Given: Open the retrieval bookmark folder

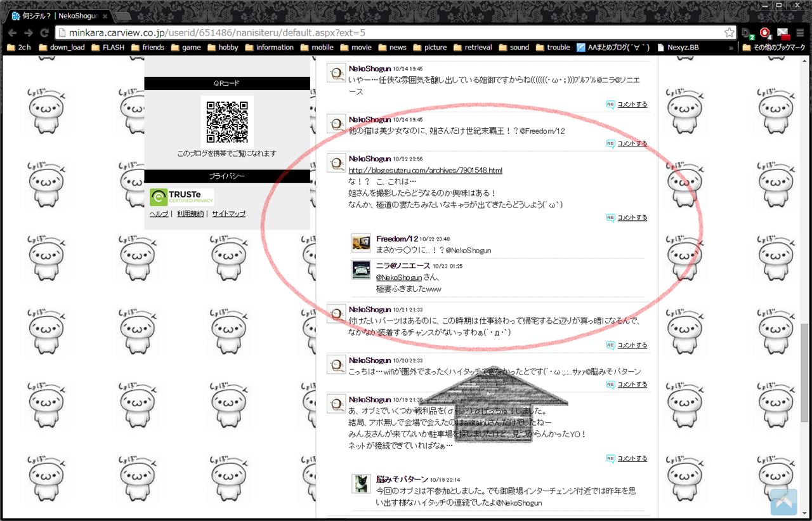Looking at the screenshot, I should (472, 47).
